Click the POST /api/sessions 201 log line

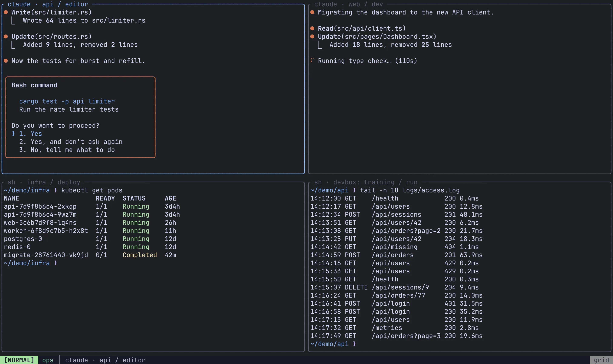tap(397, 215)
